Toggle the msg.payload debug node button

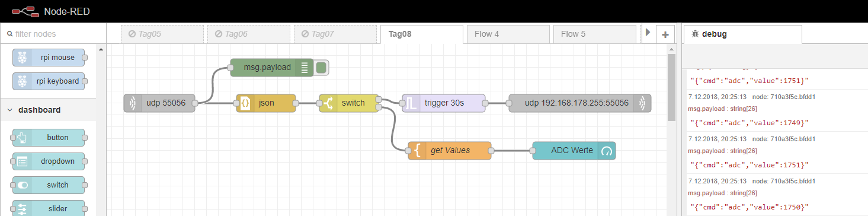[321, 68]
